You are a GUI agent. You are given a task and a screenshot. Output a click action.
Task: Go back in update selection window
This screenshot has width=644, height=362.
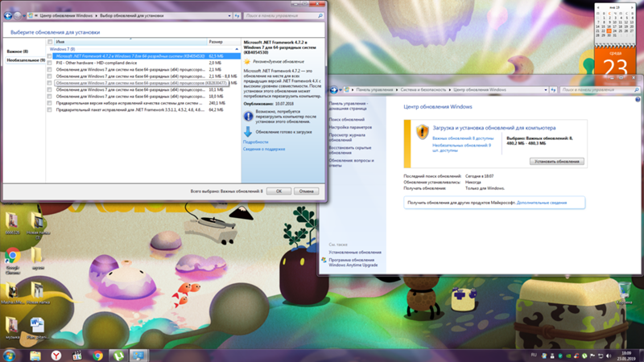(7, 15)
